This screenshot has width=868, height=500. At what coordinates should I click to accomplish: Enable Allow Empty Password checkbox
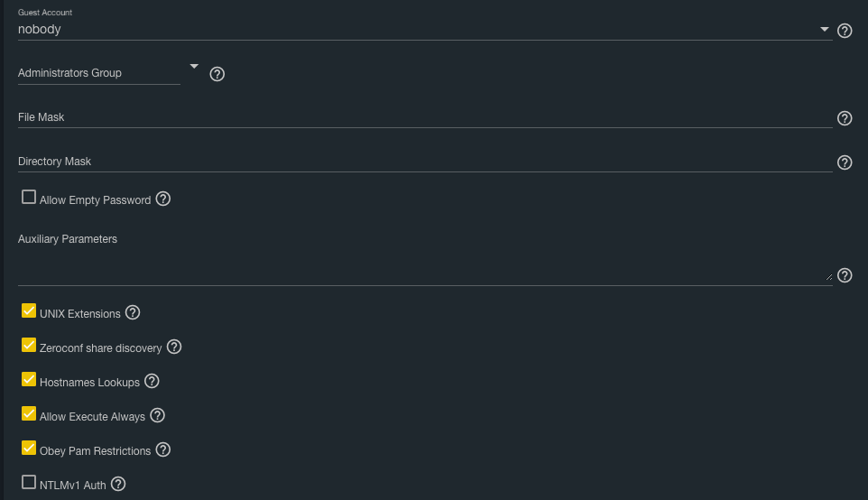pyautogui.click(x=29, y=198)
